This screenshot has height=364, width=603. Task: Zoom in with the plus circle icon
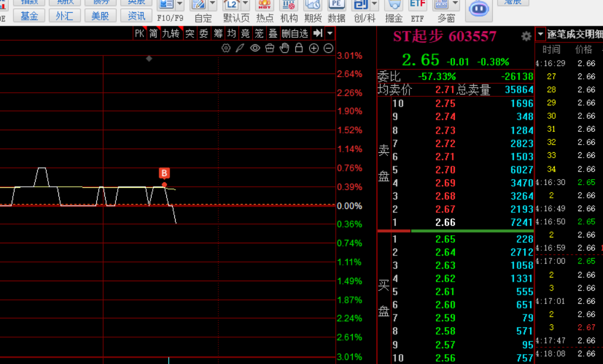tap(314, 48)
